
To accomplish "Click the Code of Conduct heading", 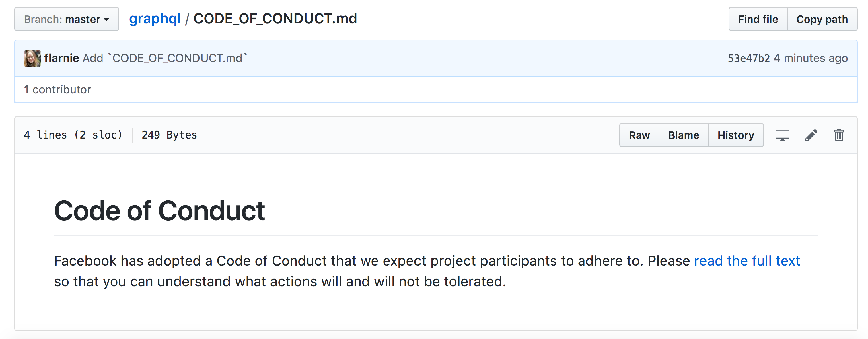I will (159, 211).
